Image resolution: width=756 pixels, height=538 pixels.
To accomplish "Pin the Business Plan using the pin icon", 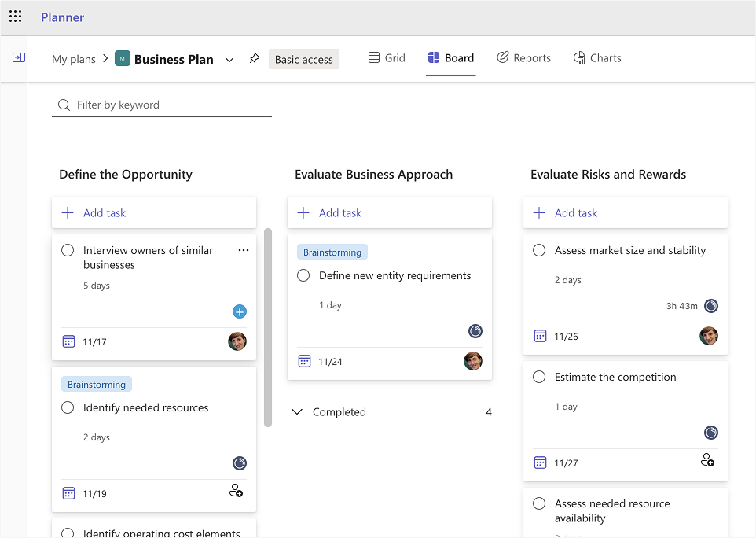I will tap(254, 59).
